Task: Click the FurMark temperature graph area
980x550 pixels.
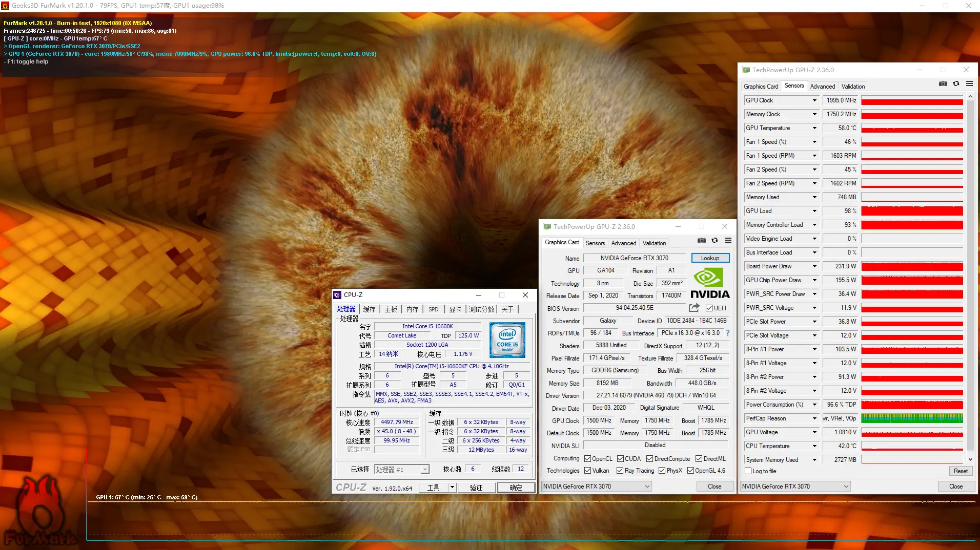Action: [x=531, y=520]
